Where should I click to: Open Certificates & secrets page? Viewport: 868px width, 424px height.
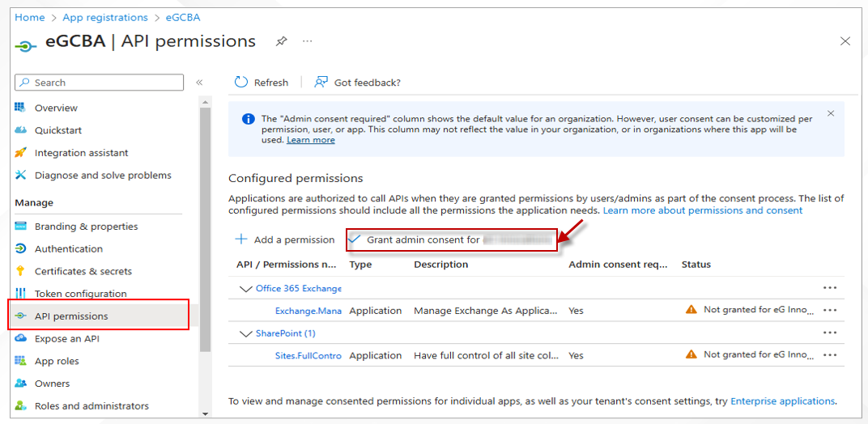point(83,271)
